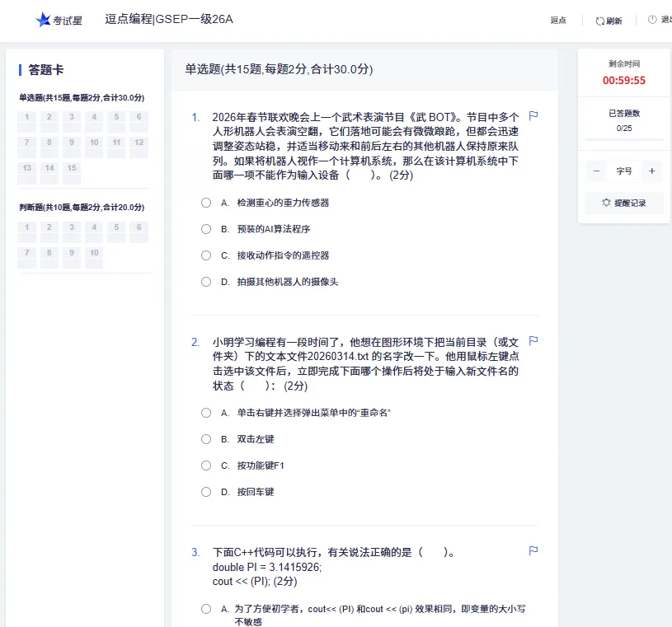Jump to single-choice question 12 in answer card
Image resolution: width=672 pixels, height=627 pixels.
pyautogui.click(x=139, y=147)
